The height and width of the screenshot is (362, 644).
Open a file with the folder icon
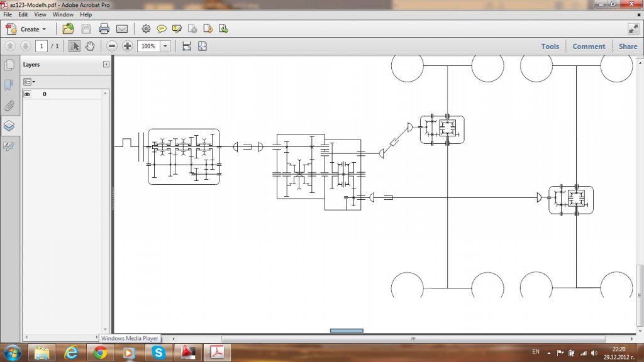68,29
